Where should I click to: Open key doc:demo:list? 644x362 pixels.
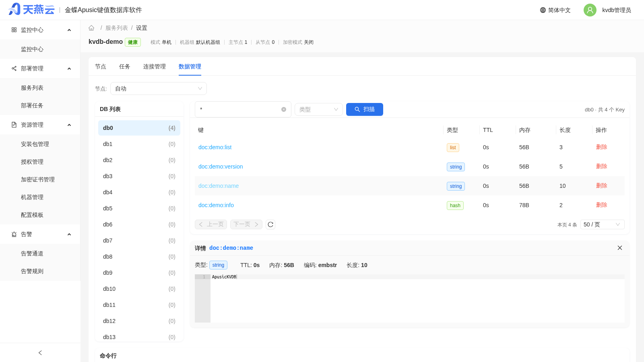pyautogui.click(x=215, y=147)
